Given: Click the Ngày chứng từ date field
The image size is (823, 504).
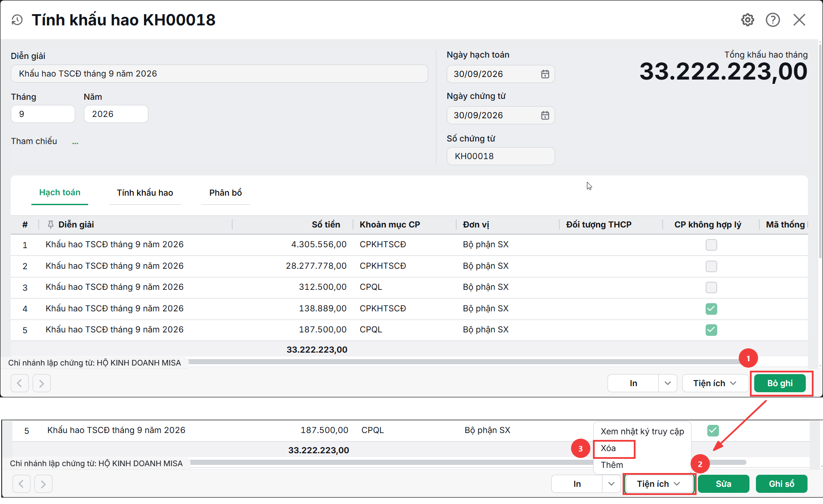Looking at the screenshot, I should coord(501,115).
